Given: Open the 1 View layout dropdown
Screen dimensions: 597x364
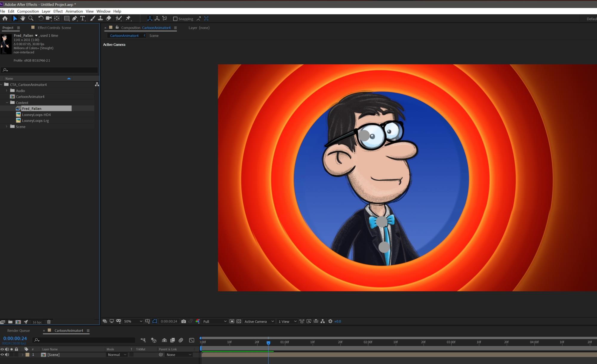Looking at the screenshot, I should 287,321.
